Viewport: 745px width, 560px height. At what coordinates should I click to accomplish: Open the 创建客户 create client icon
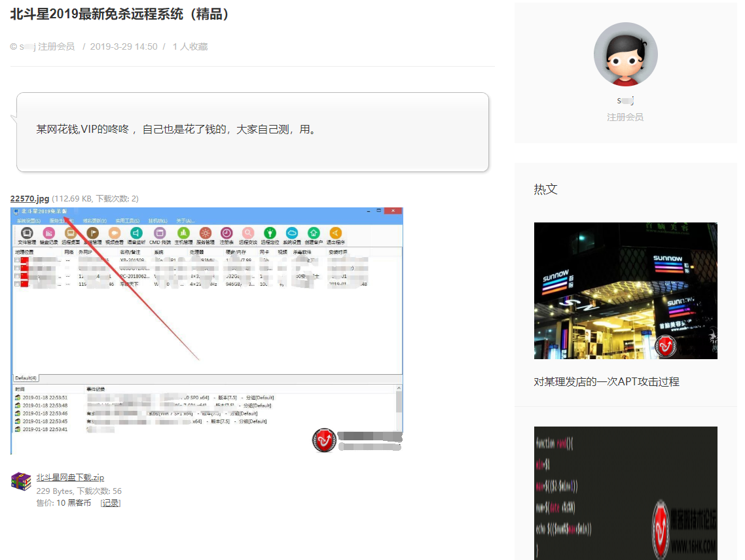314,232
